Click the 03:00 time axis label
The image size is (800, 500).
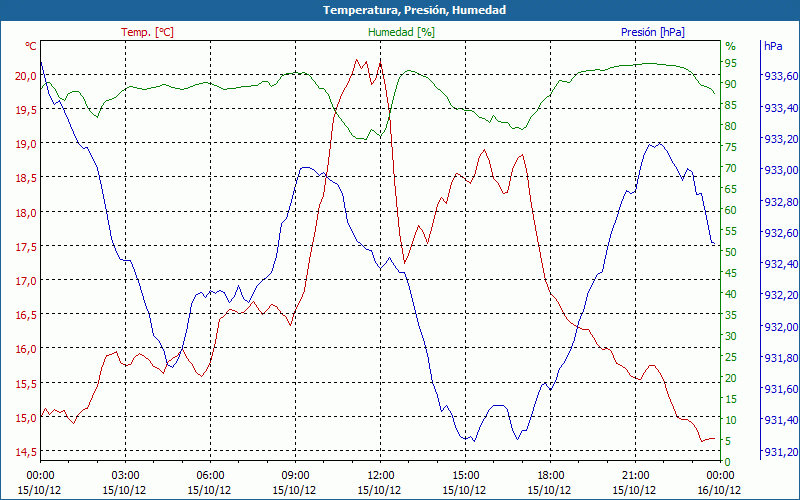pos(125,476)
